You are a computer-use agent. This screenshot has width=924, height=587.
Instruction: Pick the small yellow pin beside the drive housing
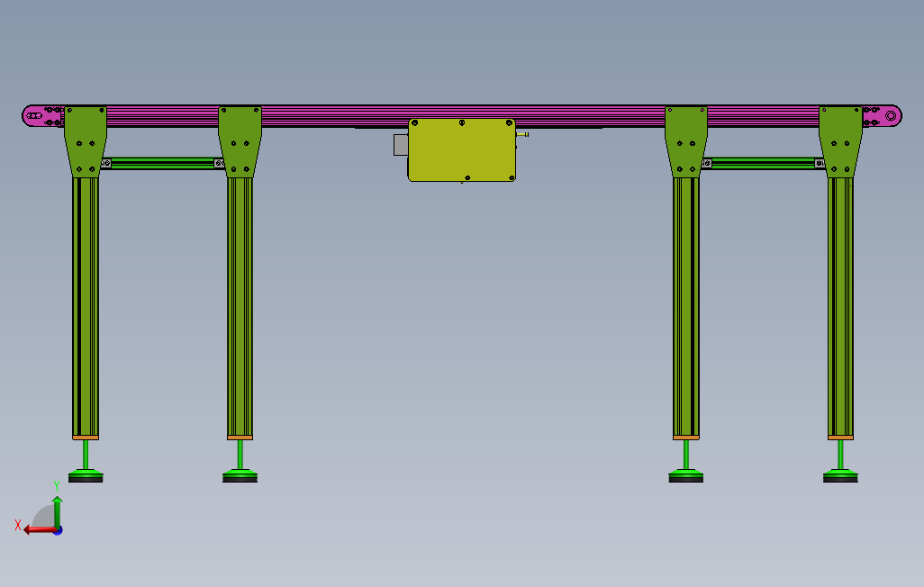[x=522, y=135]
